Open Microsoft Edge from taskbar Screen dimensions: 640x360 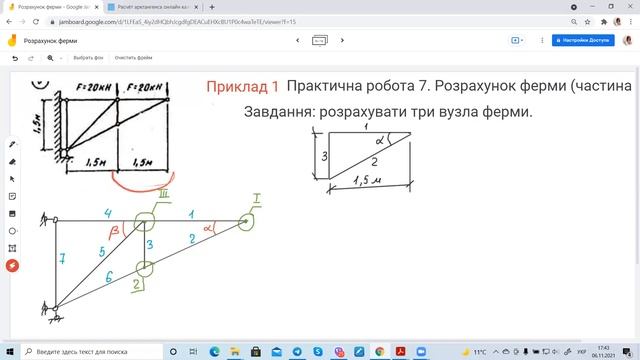click(x=214, y=351)
